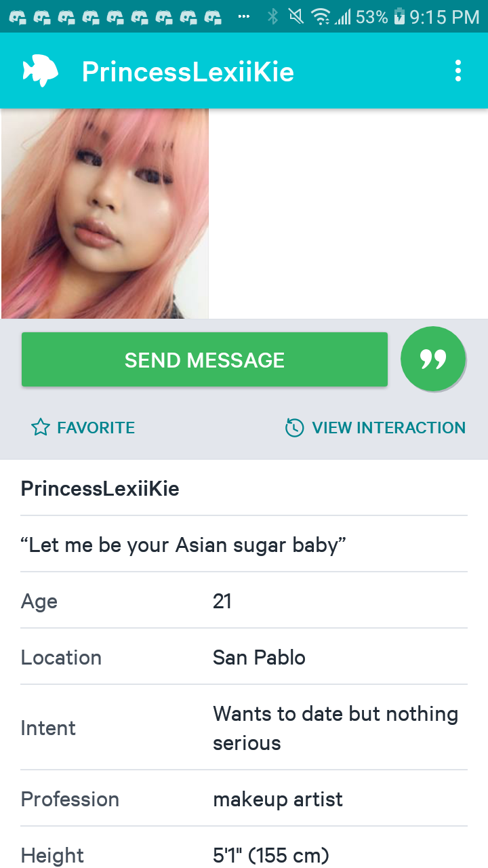Tap the View Interaction clock icon
Image resolution: width=488 pixels, height=868 pixels.
point(294,428)
